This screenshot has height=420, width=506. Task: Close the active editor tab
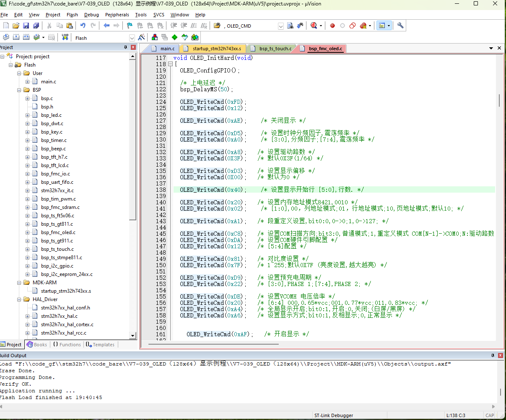499,48
